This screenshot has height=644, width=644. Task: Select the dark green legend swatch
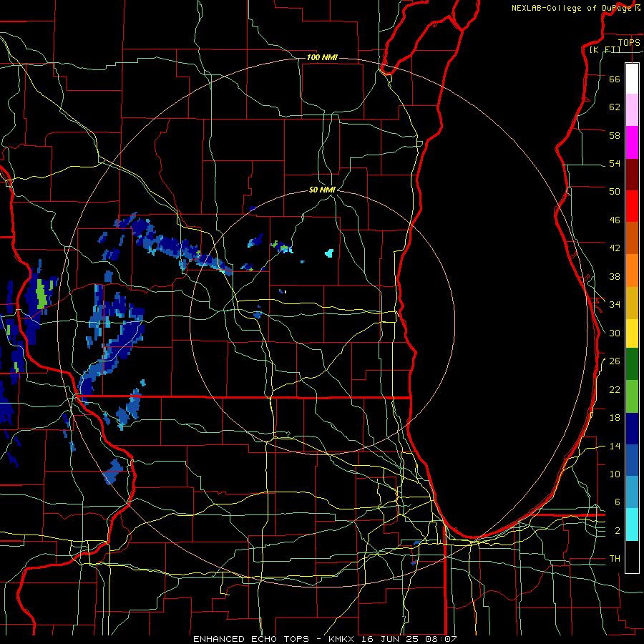click(x=632, y=364)
